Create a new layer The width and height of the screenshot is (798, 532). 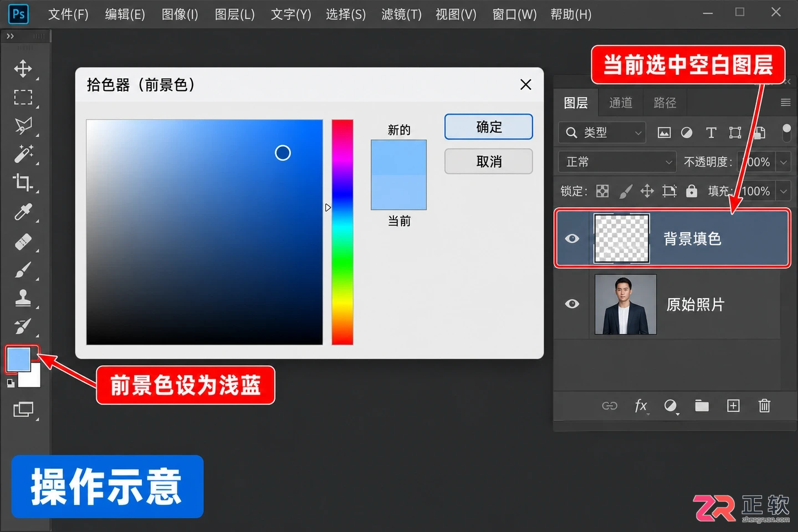[x=733, y=406]
